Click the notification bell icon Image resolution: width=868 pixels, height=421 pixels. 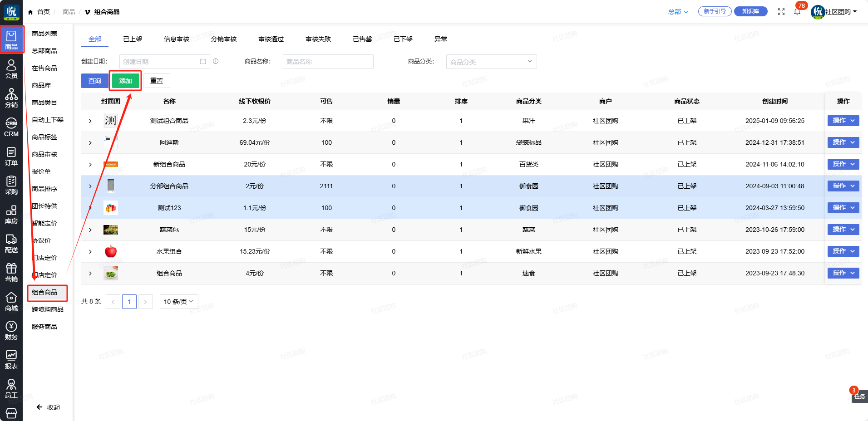(797, 12)
